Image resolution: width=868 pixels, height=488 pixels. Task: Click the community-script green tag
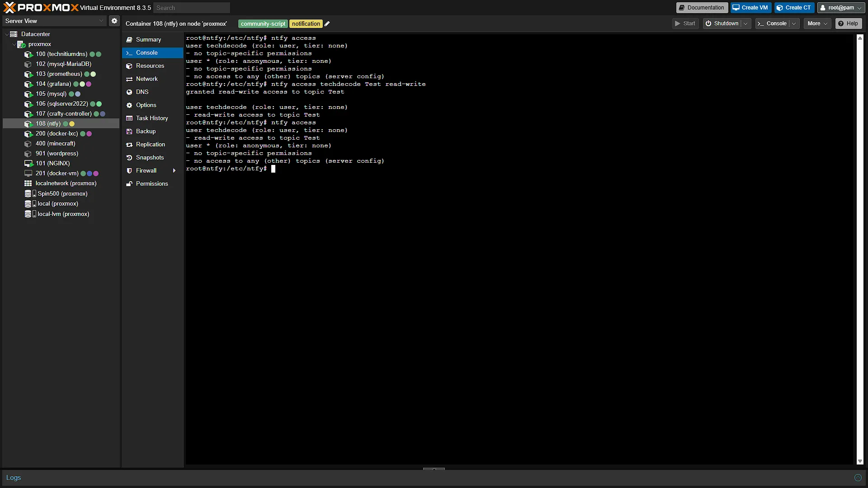pos(263,24)
